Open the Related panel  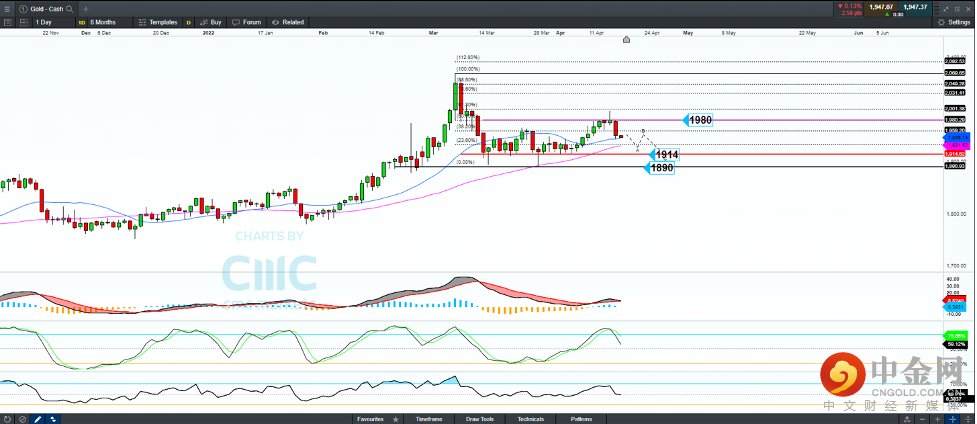pyautogui.click(x=287, y=22)
